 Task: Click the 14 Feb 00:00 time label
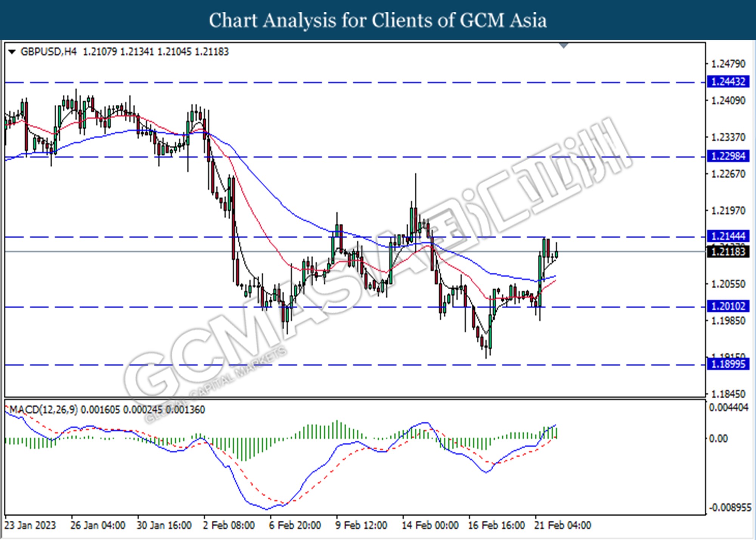point(430,525)
